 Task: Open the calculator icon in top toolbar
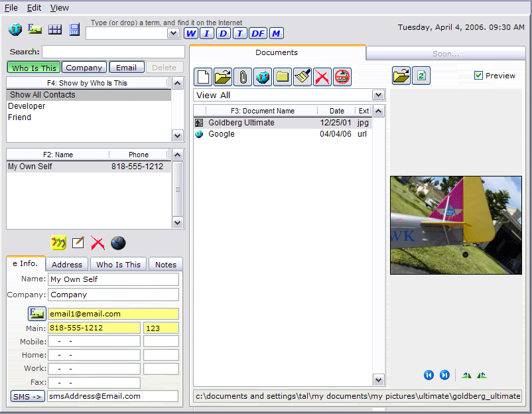(75, 29)
